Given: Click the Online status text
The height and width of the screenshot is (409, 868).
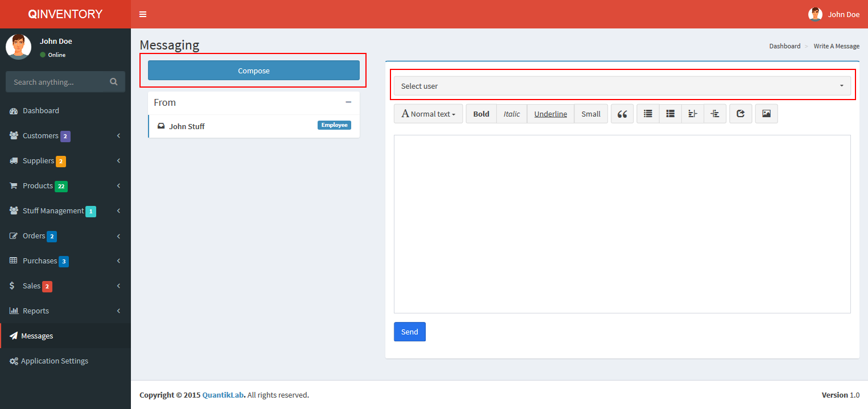Looking at the screenshot, I should coord(57,55).
